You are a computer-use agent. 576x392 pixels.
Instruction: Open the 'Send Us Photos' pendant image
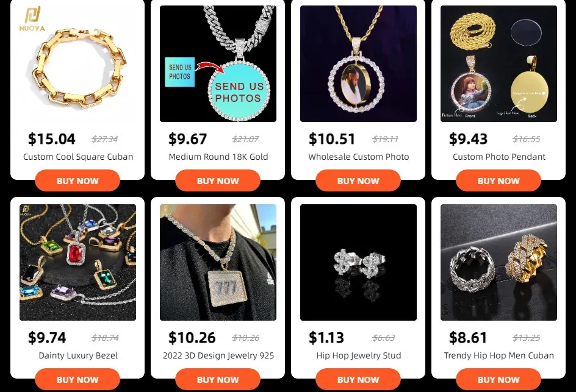pyautogui.click(x=218, y=63)
